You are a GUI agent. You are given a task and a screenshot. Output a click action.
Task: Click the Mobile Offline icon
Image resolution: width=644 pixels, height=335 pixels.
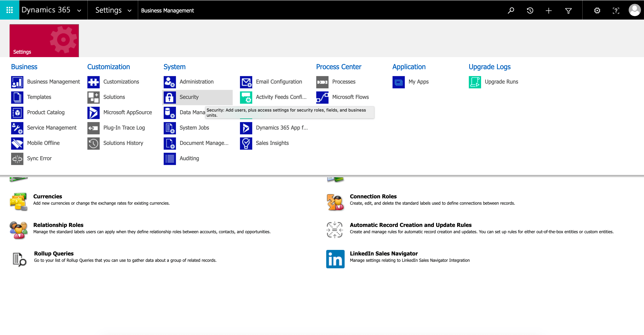17,144
